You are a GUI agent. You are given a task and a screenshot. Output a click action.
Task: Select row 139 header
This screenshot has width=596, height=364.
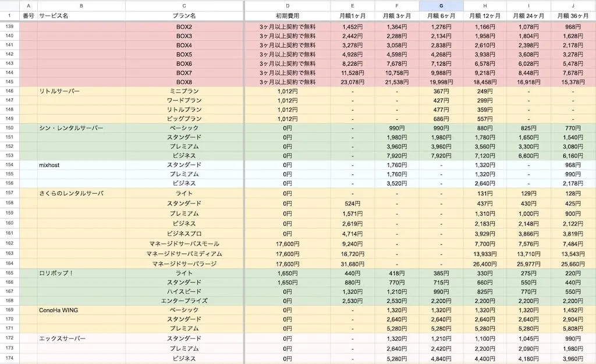9,27
